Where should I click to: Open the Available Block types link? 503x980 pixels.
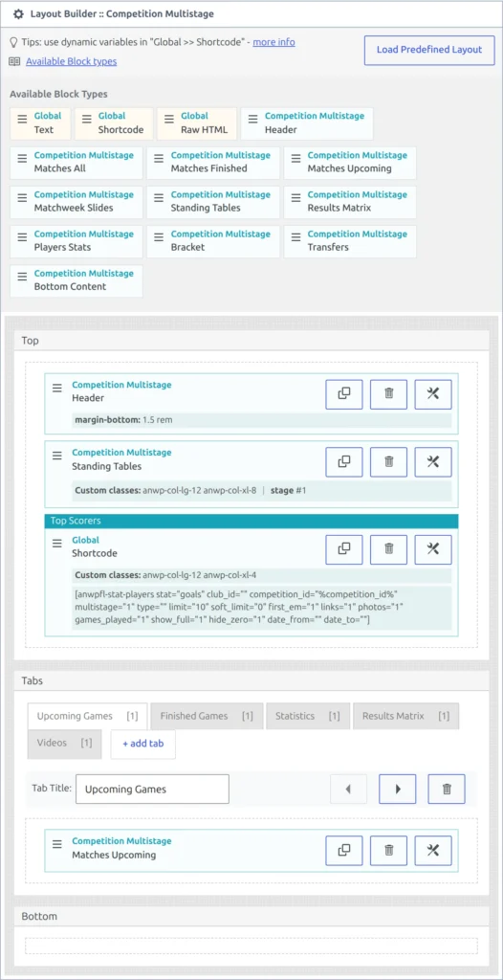pos(71,61)
